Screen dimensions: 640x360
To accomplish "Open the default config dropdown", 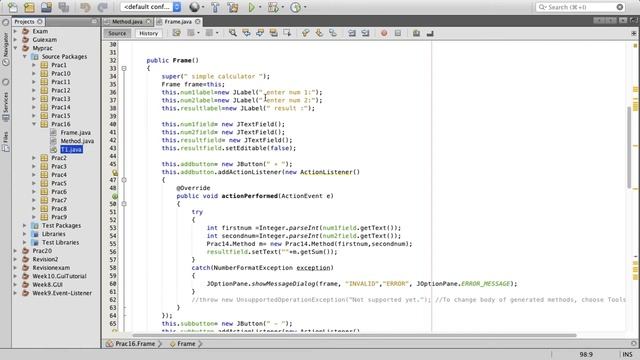I will coord(151,7).
